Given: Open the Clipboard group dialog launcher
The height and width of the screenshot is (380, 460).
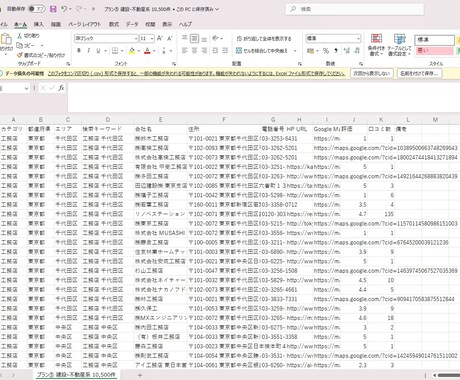Looking at the screenshot, I should coord(68,63).
